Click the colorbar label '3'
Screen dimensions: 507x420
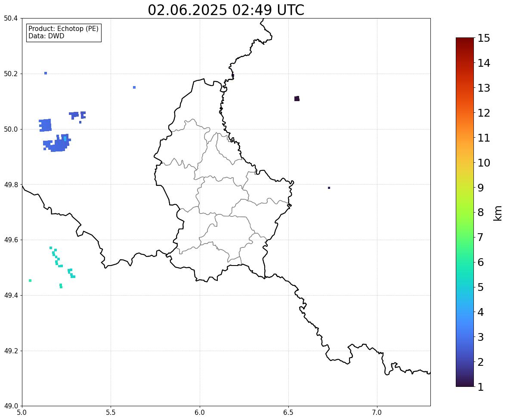coord(481,337)
